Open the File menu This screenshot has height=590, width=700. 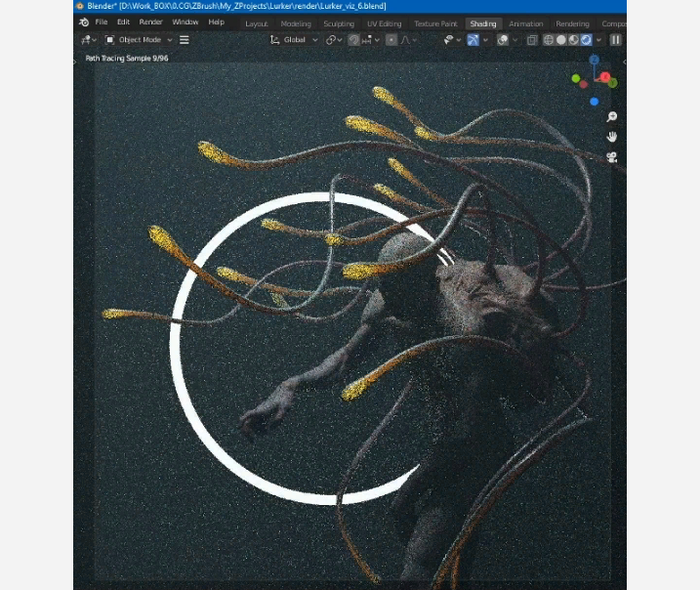(101, 22)
